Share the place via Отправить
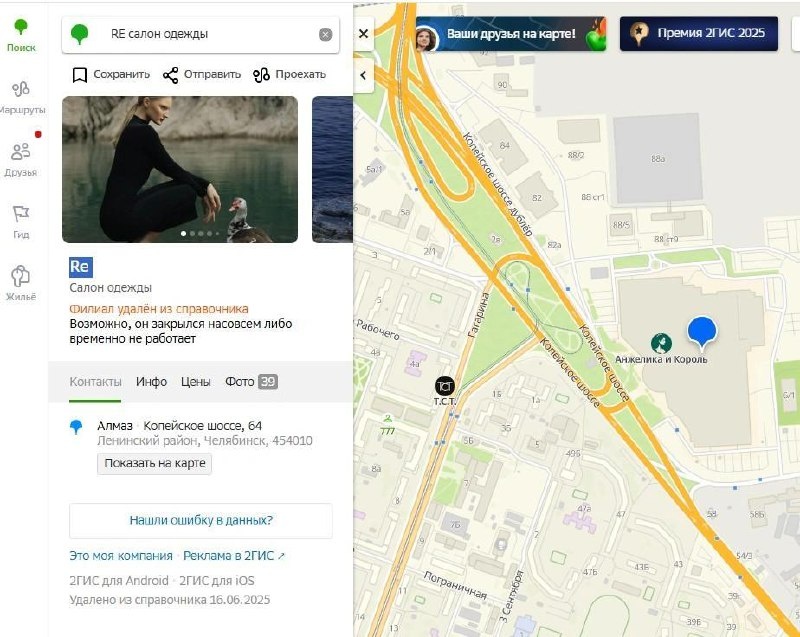This screenshot has width=800, height=637. 202,74
